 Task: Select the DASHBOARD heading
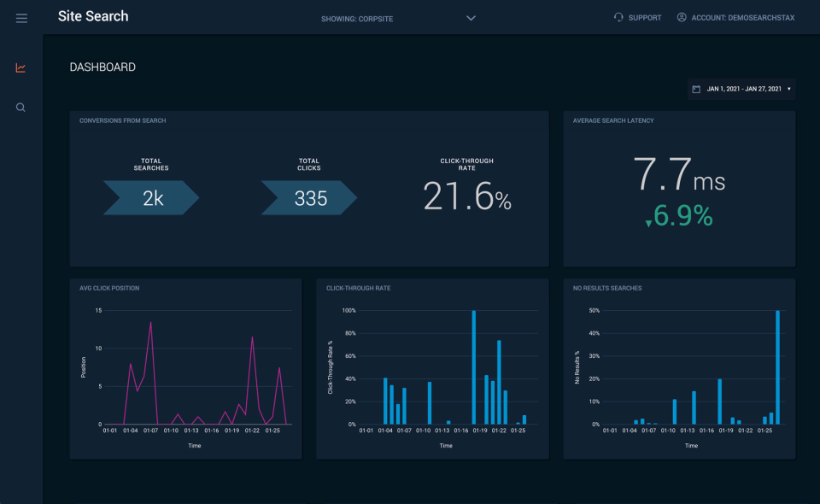[101, 67]
